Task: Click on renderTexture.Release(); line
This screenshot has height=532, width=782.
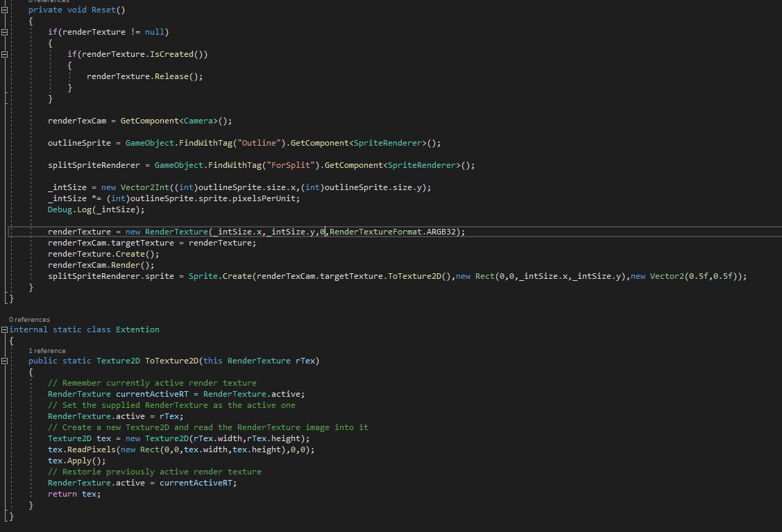Action: [144, 76]
